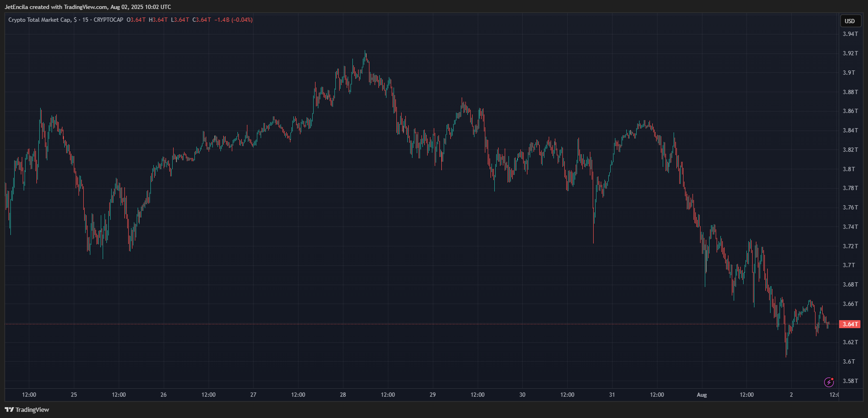Click the red 3.64T current price tag

[850, 324]
